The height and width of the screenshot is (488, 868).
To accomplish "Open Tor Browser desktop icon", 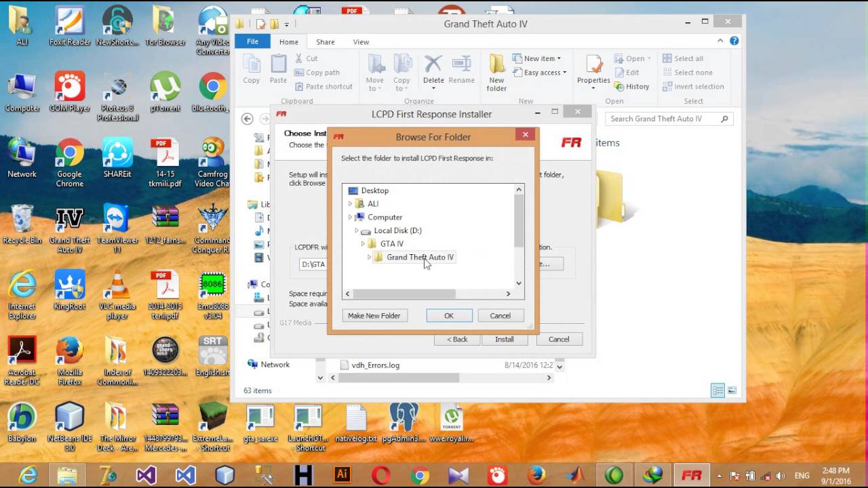I will (165, 27).
